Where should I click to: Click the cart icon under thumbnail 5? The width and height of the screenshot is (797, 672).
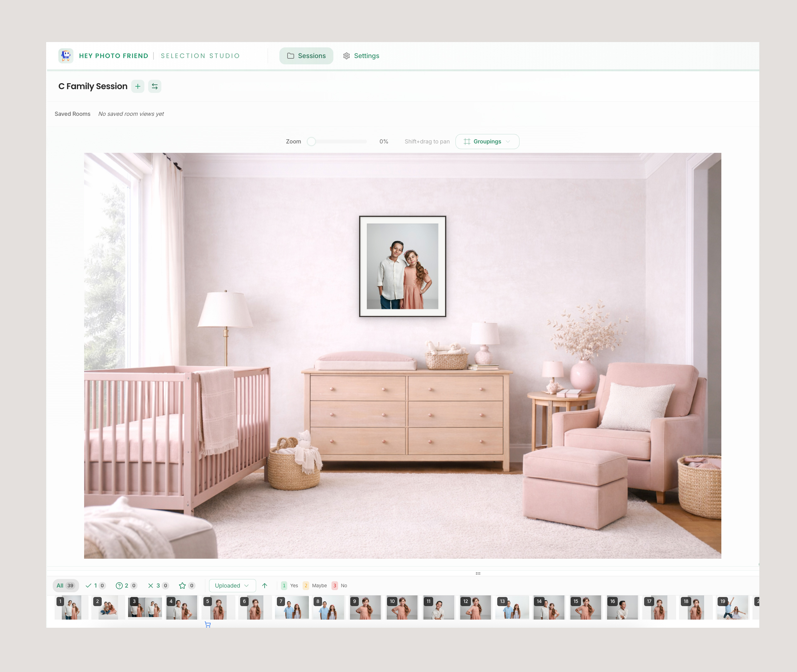click(x=207, y=625)
